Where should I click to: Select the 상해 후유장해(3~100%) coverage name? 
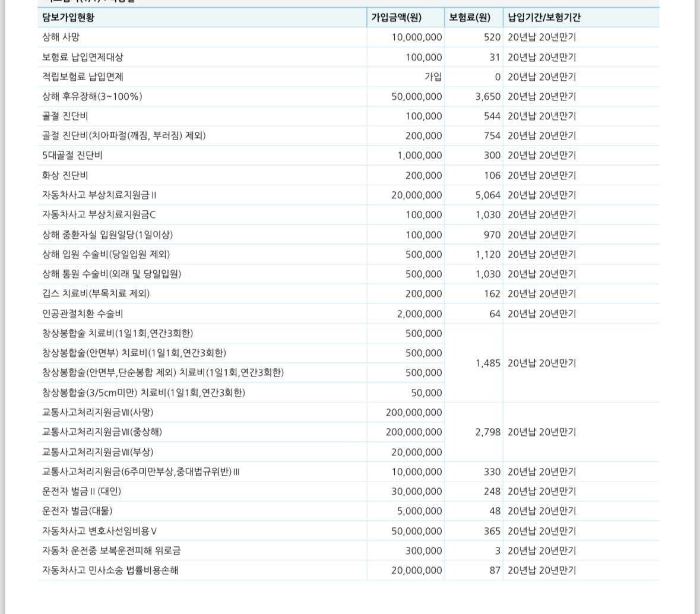(92, 96)
